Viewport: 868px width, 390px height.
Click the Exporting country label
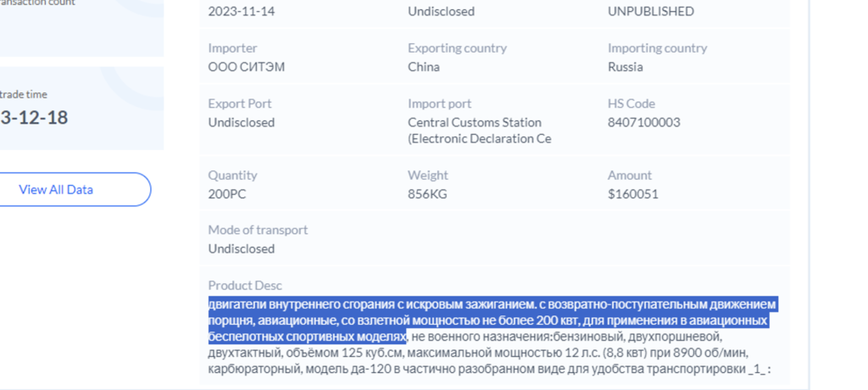coord(457,48)
